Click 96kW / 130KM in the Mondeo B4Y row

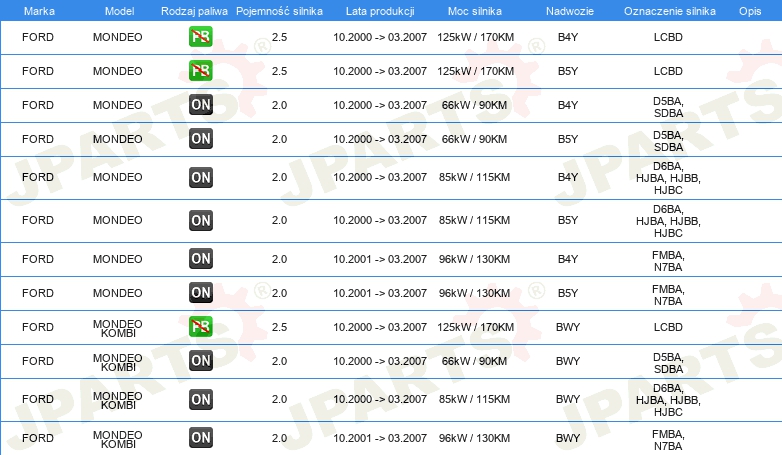pyautogui.click(x=474, y=259)
